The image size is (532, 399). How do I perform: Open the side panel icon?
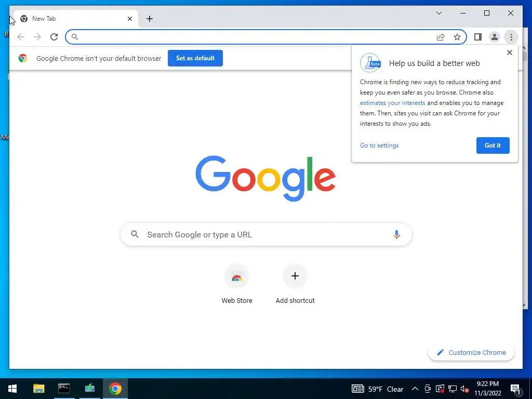[478, 37]
